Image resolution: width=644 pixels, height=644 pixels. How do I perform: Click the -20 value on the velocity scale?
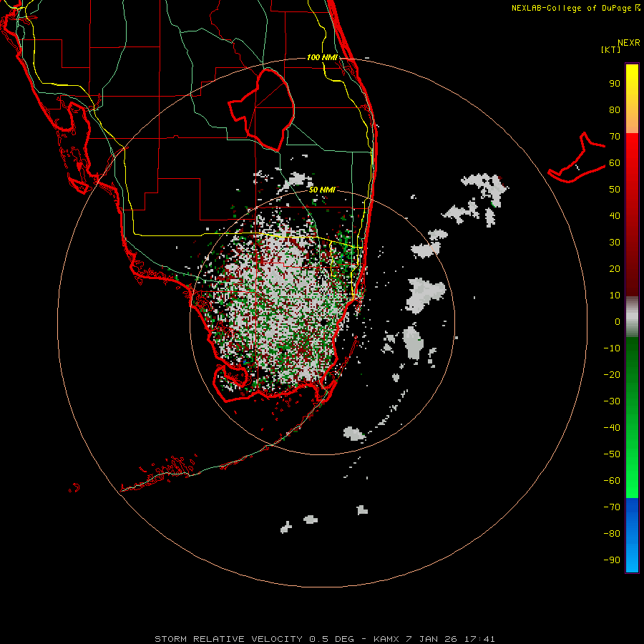tap(612, 374)
